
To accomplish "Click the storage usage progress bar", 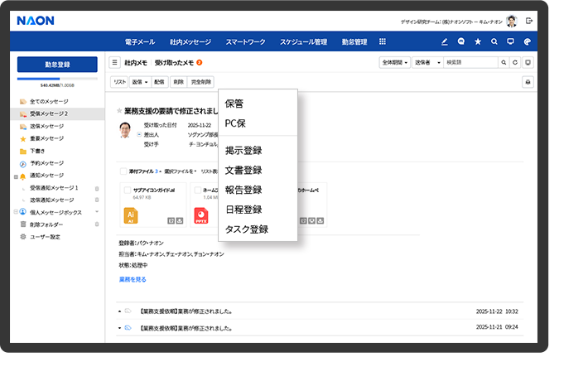I will pyautogui.click(x=57, y=79).
